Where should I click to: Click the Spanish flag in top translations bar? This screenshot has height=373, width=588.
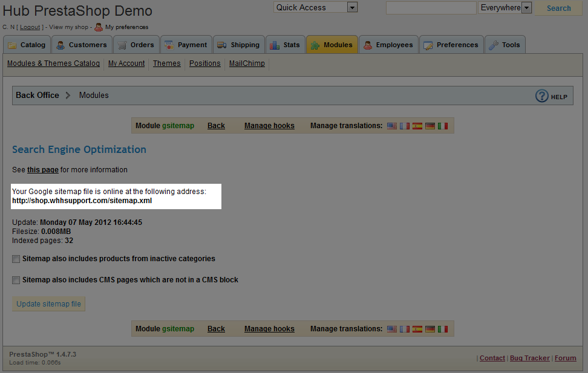tap(417, 126)
